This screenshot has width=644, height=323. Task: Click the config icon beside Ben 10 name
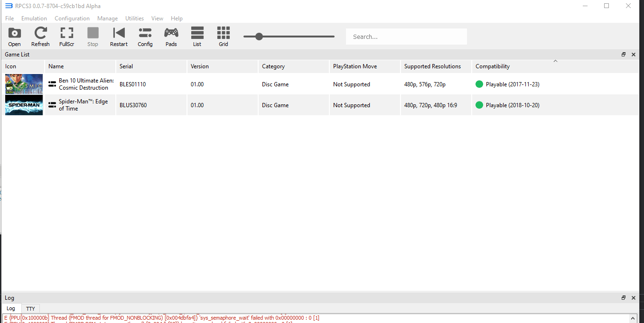[52, 84]
